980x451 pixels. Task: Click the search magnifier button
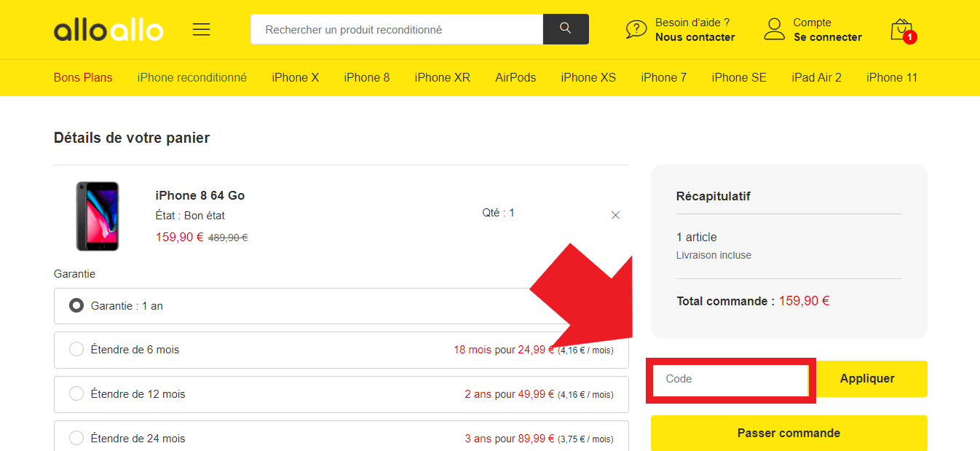pos(566,29)
